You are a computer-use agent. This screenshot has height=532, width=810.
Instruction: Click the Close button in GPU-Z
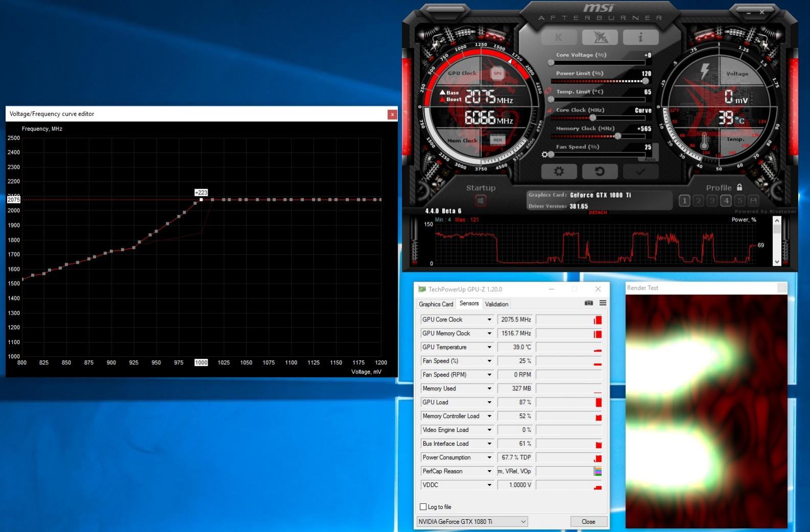point(589,522)
